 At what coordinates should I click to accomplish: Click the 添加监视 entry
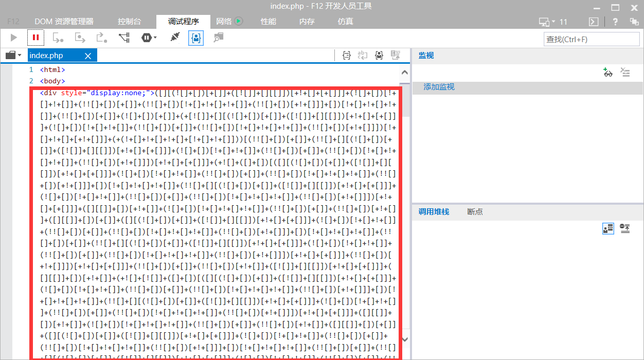439,87
